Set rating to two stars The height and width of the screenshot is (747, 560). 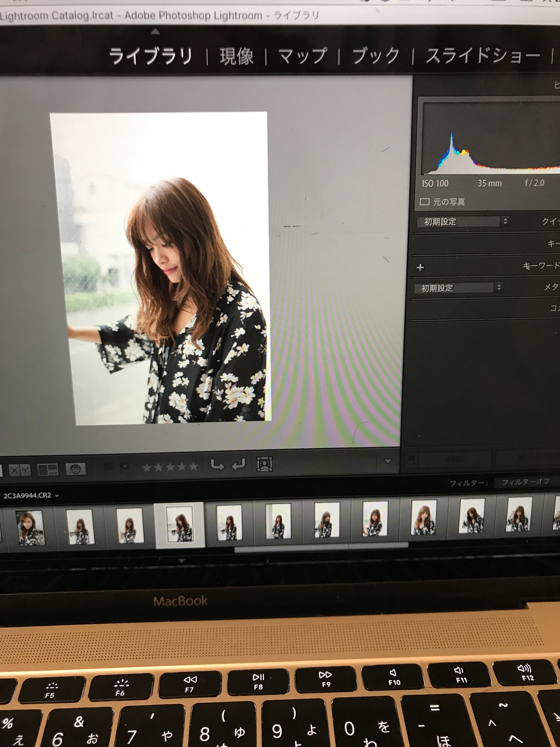pyautogui.click(x=159, y=468)
